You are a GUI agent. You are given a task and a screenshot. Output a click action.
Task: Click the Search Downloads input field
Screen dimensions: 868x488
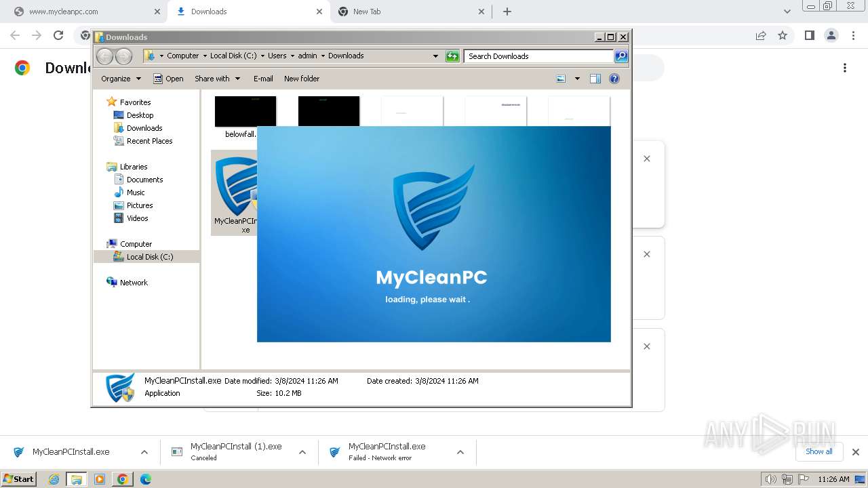(539, 56)
